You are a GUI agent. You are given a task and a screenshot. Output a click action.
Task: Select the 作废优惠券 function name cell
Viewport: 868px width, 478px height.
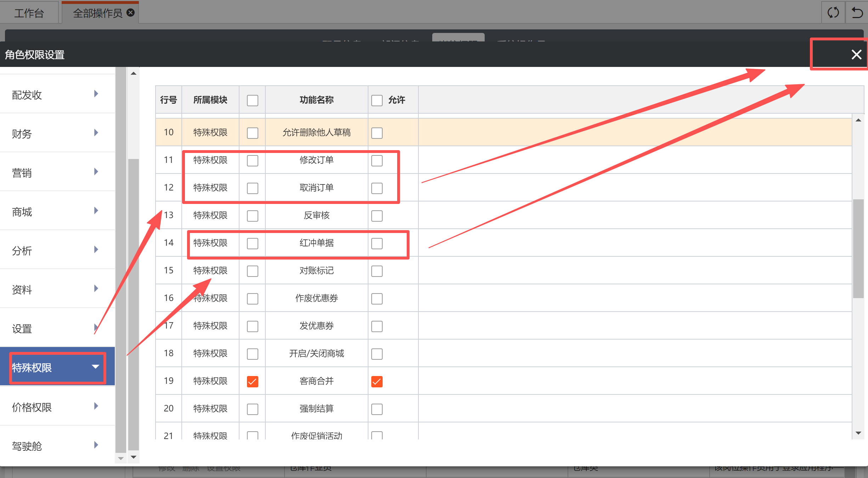coord(317,298)
